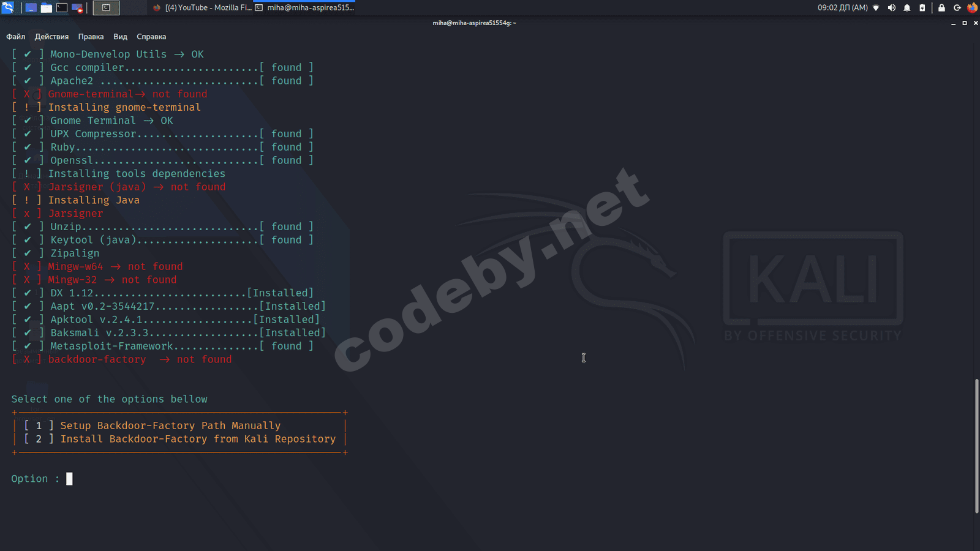The width and height of the screenshot is (980, 551).
Task: Open the Справка menu
Action: (x=151, y=37)
